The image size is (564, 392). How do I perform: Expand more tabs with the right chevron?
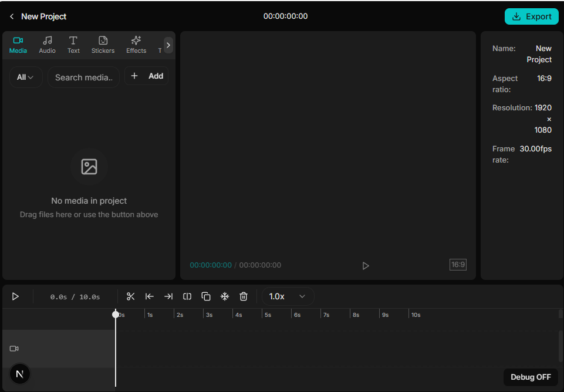[168, 45]
